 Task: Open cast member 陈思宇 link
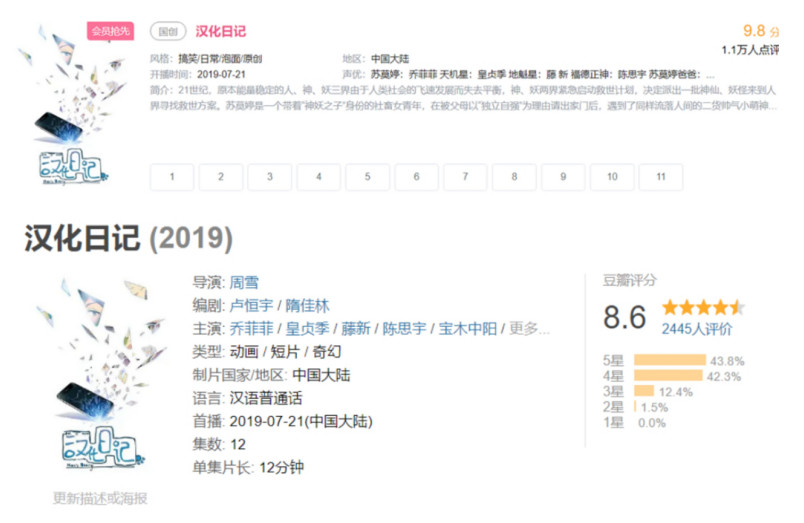pos(404,329)
